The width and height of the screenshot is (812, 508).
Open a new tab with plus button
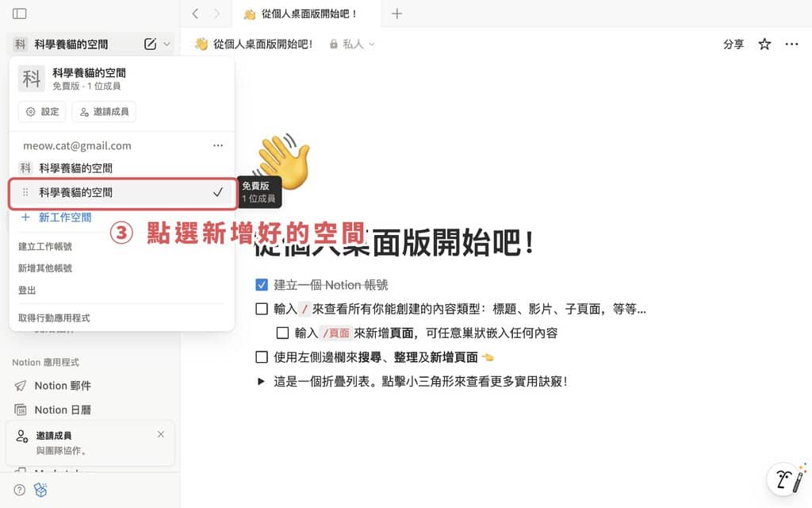click(397, 13)
